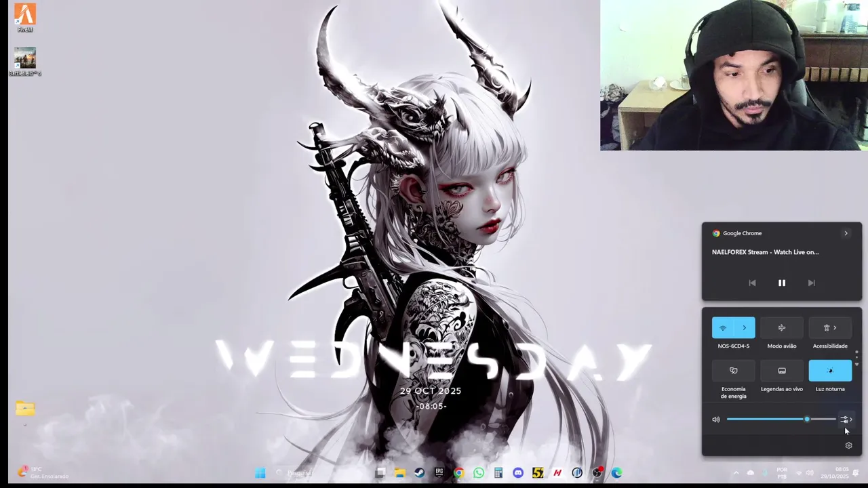This screenshot has width=868, height=488.
Task: Mute the volume speaker icon in quick settings
Action: pyautogui.click(x=716, y=420)
